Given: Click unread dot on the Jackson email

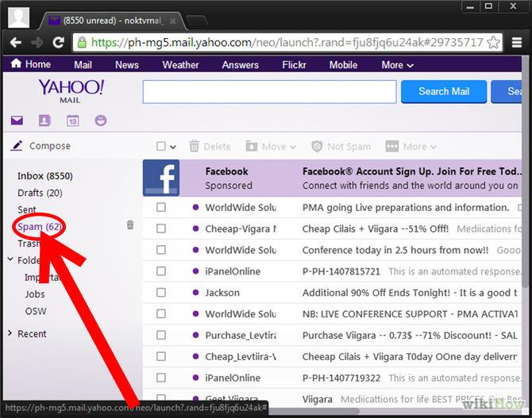Looking at the screenshot, I should tap(195, 292).
